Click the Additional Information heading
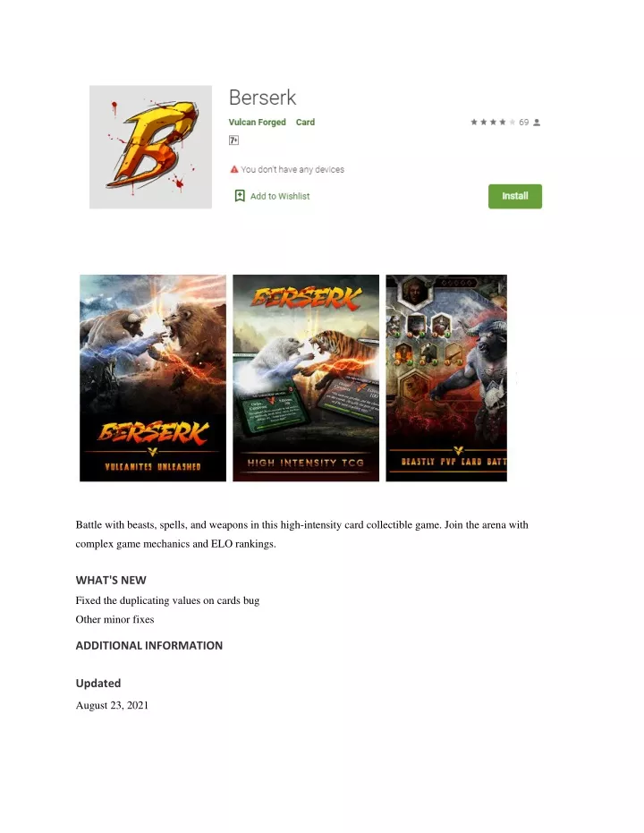This screenshot has height=833, width=644. pyautogui.click(x=149, y=645)
